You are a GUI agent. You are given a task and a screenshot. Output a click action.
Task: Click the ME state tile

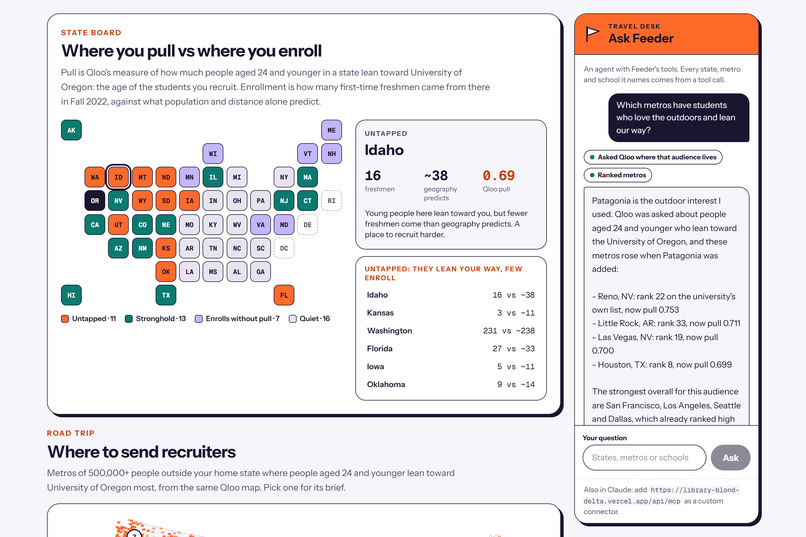[332, 130]
